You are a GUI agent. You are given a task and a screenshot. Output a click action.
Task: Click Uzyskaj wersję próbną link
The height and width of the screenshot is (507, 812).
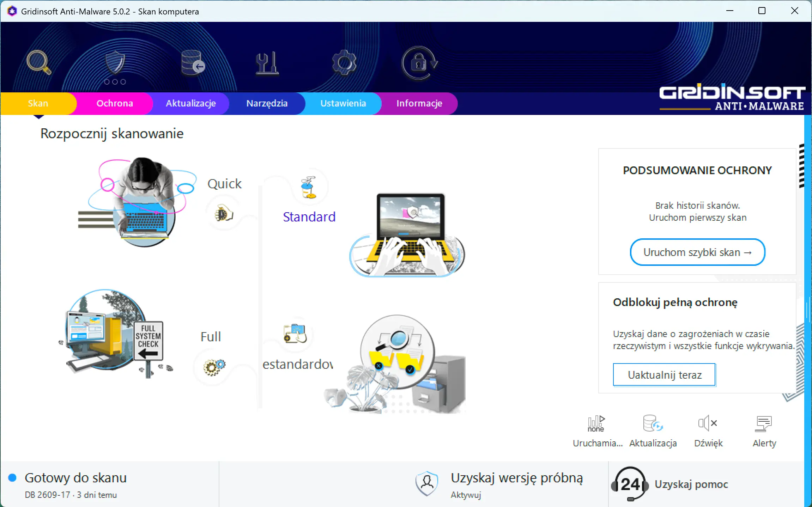517,478
